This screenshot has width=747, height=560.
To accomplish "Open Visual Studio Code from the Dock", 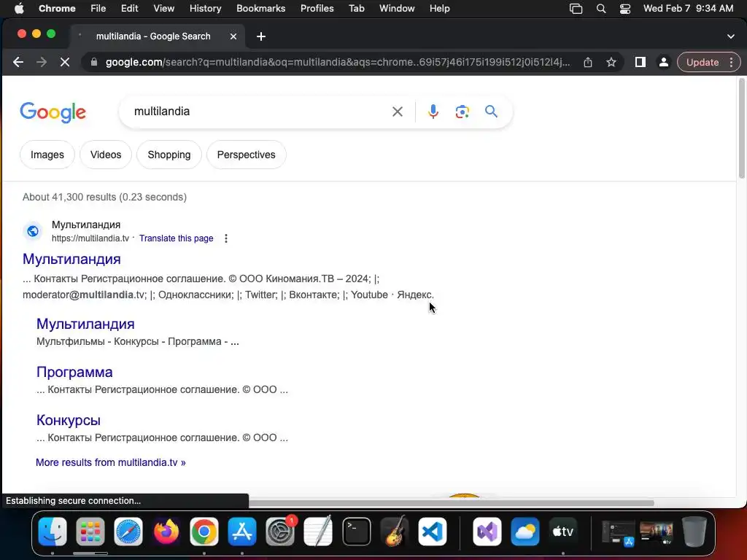I will click(x=433, y=532).
